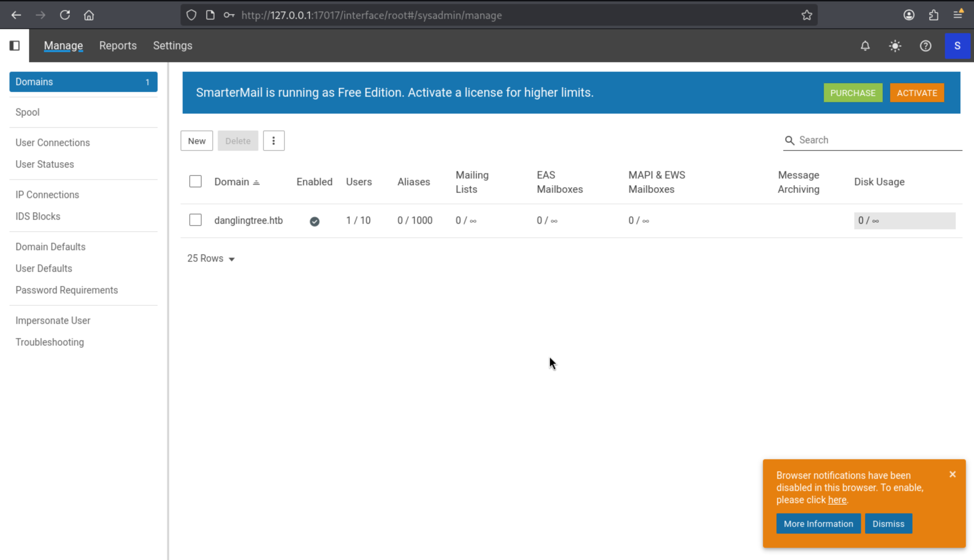Click the domain count badge '1'

[x=147, y=82]
